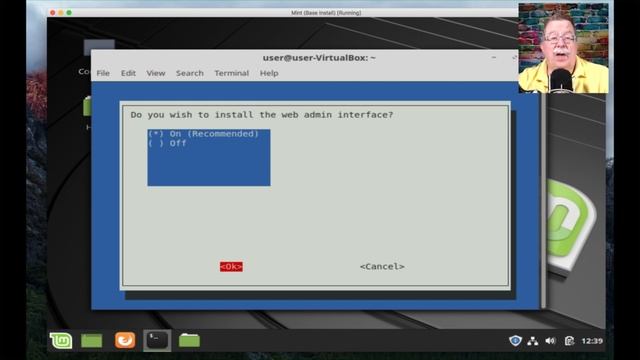Choose the Cancel button in the dialog
This screenshot has width=640, height=360.
click(x=382, y=267)
